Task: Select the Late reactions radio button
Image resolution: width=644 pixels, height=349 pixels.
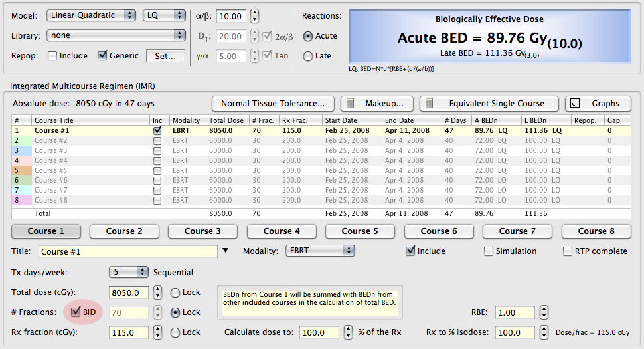Action: coord(308,56)
